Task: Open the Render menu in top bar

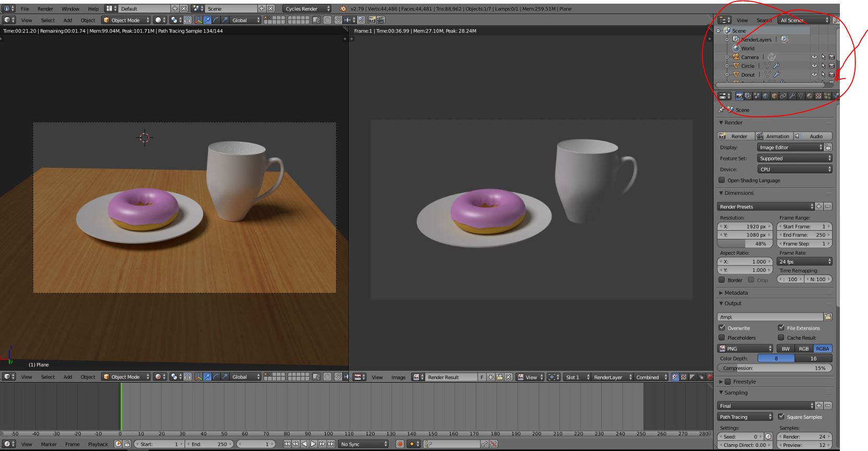Action: [x=45, y=9]
